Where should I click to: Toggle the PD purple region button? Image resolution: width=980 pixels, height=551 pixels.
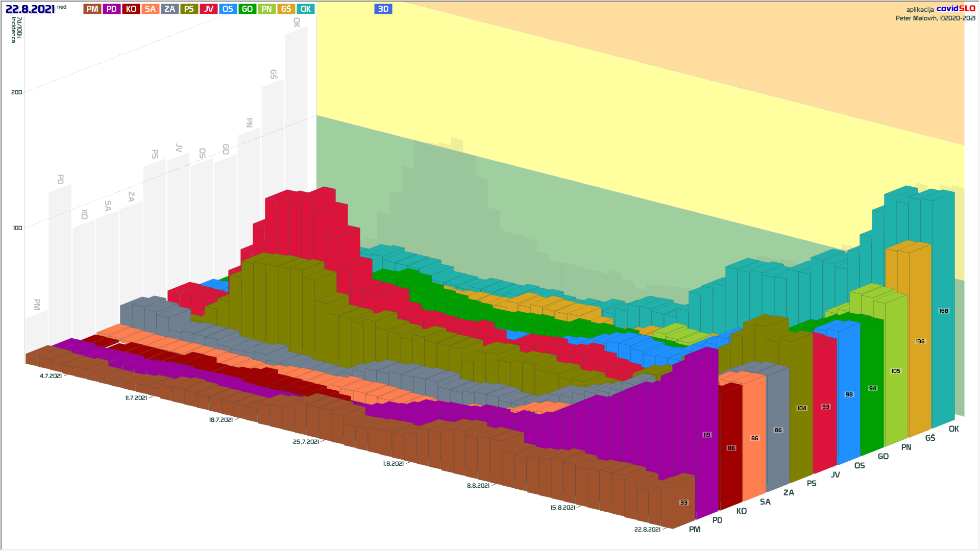(x=112, y=9)
